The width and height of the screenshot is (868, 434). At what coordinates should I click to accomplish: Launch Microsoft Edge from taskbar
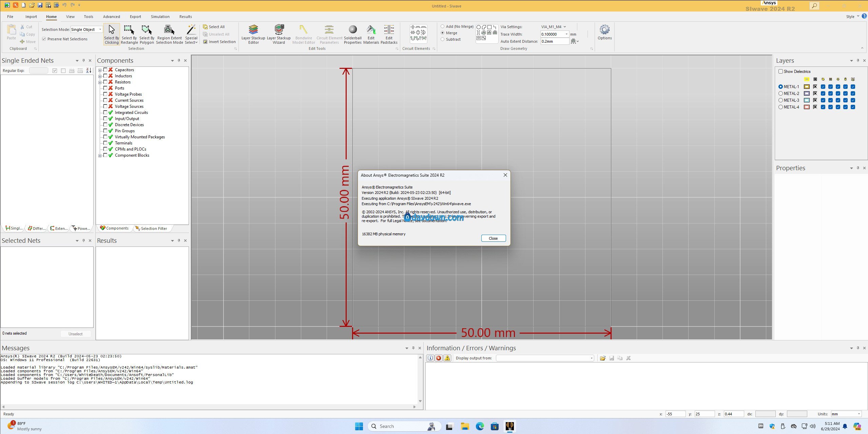click(480, 426)
